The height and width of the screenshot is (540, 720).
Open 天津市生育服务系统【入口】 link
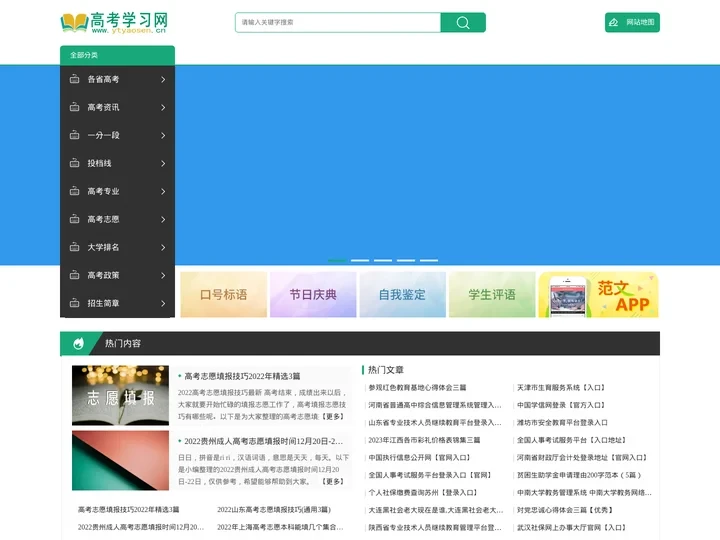click(561, 388)
